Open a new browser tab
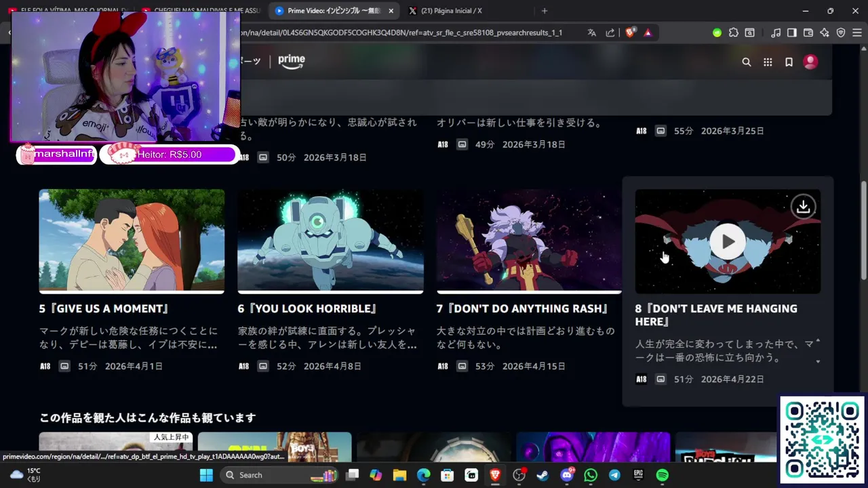Screen dimensions: 868x488 545,11
